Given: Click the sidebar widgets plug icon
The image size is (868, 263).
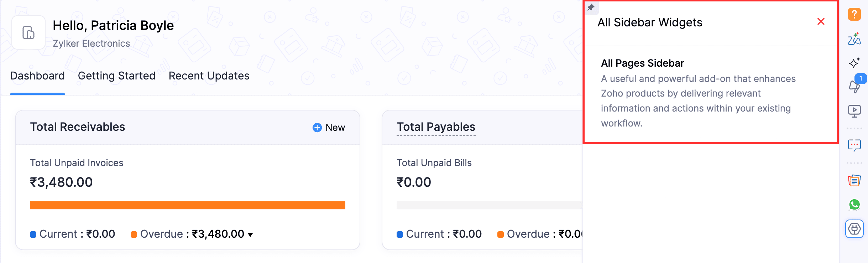Looking at the screenshot, I should (x=854, y=229).
